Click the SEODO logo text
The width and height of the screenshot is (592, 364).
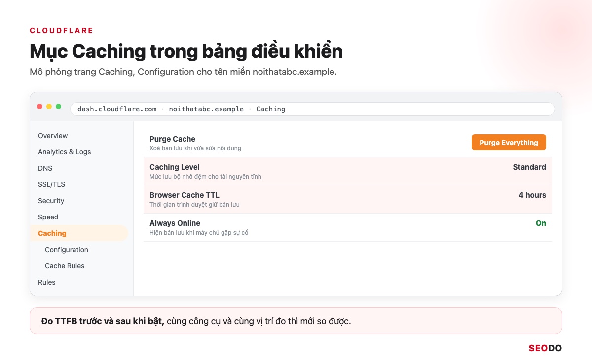545,348
